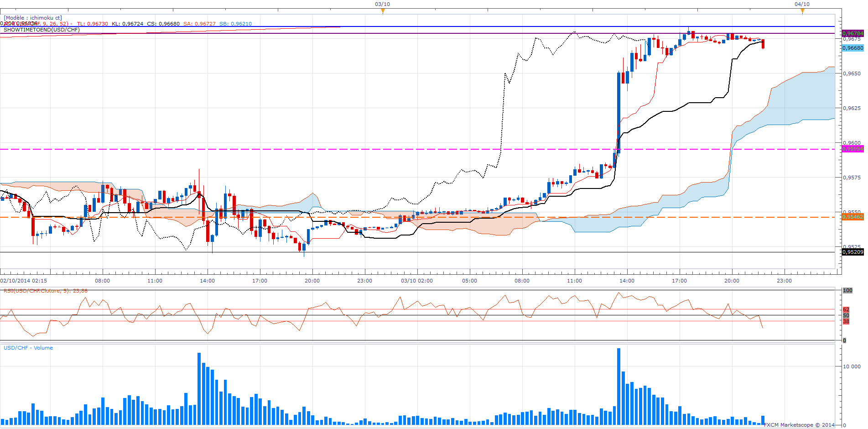This screenshot has height=429, width=868.
Task: Click the orange 04/10 day marker triangle
Action: [802, 11]
